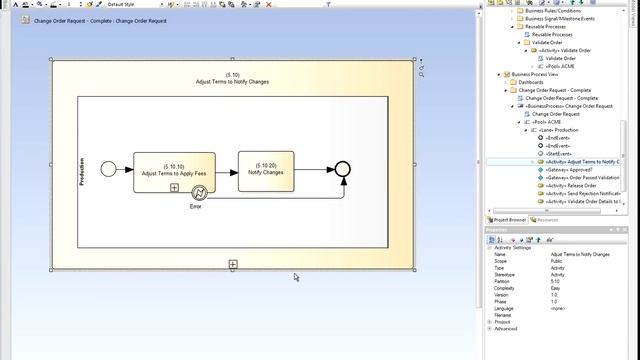
Task: Click the bring to front icon
Action: tap(222, 4)
